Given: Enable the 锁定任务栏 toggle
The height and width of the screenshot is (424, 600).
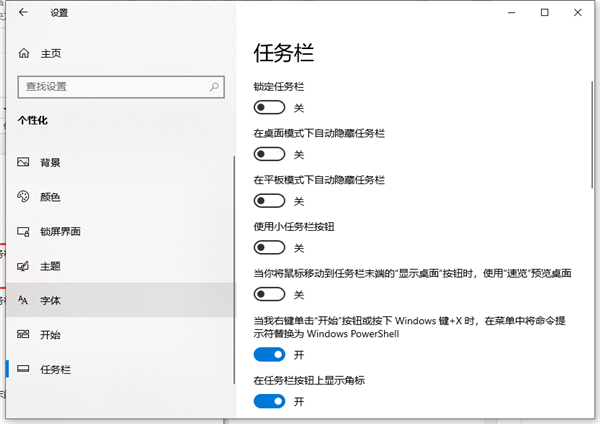Looking at the screenshot, I should point(270,107).
